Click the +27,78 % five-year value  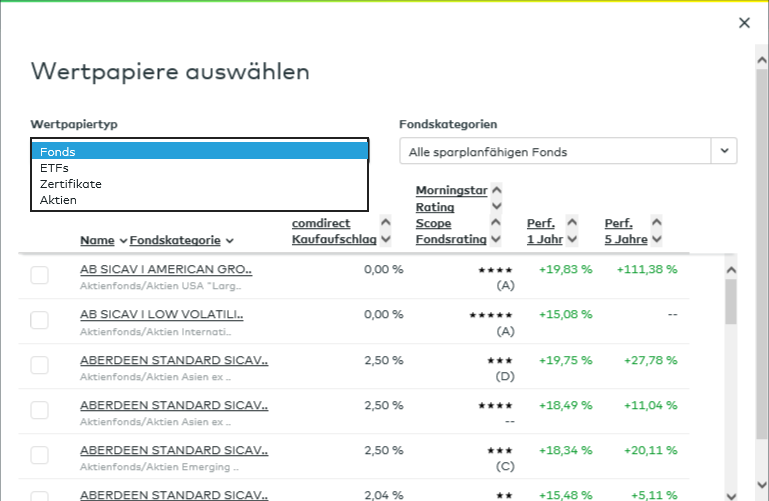[x=650, y=360]
